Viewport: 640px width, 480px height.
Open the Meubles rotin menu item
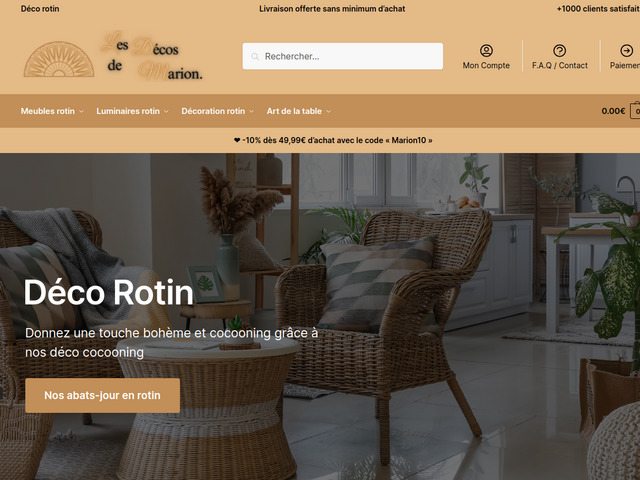(48, 111)
